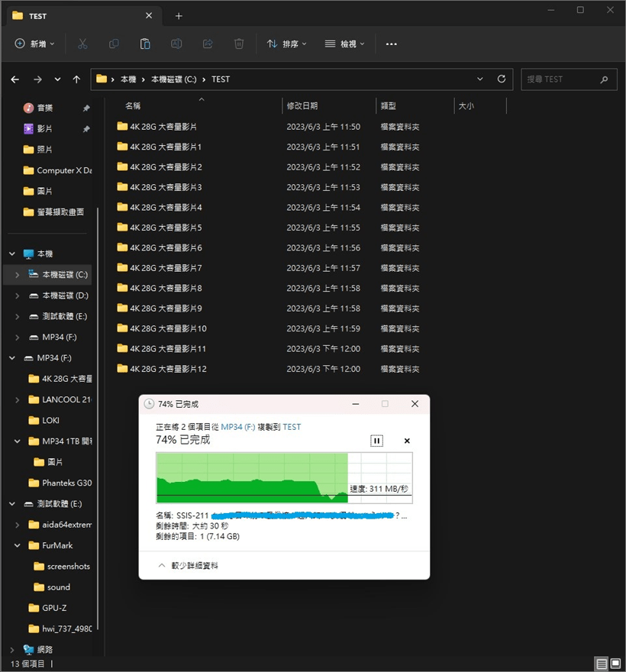Sort by the 修改日期 column header
This screenshot has height=672, width=626.
pos(302,106)
